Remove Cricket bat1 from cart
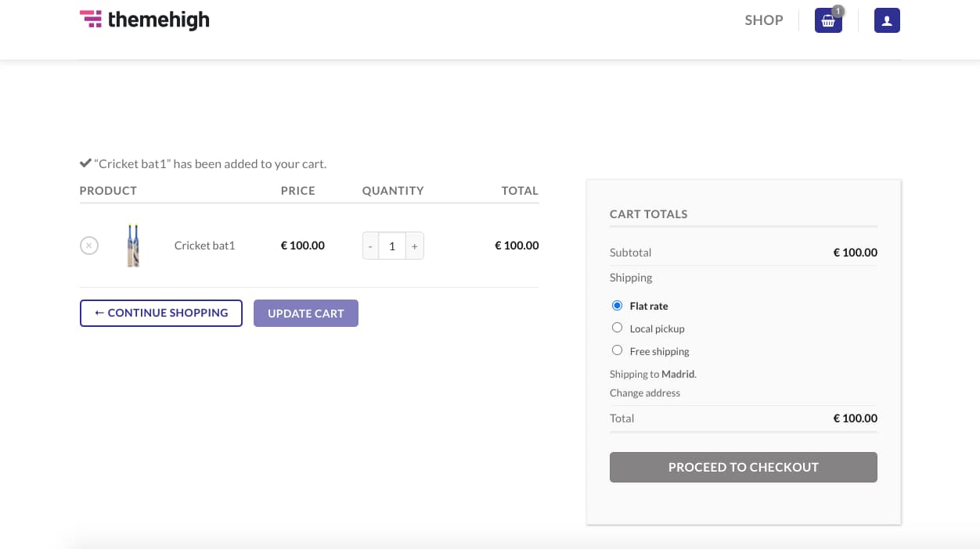This screenshot has width=980, height=549. coord(89,246)
